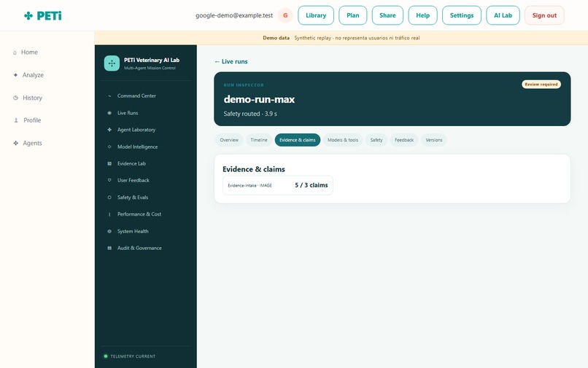
Task: Go back via the Live runs link
Action: [231, 61]
